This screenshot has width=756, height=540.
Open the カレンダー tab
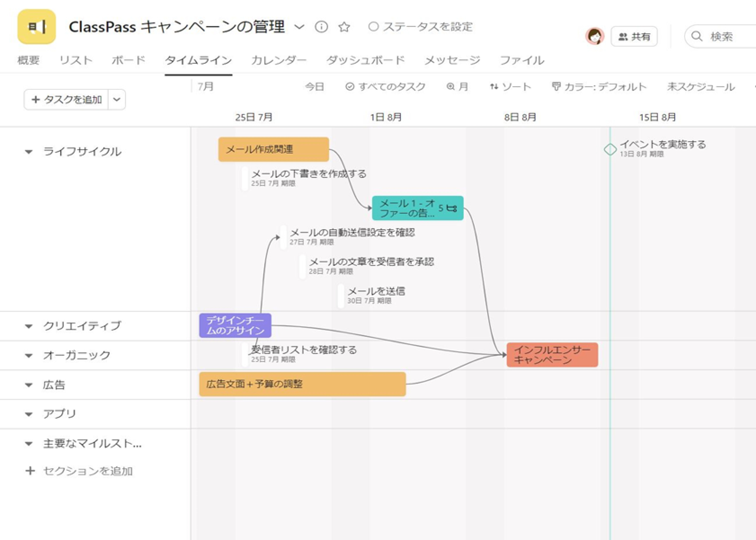pyautogui.click(x=279, y=60)
